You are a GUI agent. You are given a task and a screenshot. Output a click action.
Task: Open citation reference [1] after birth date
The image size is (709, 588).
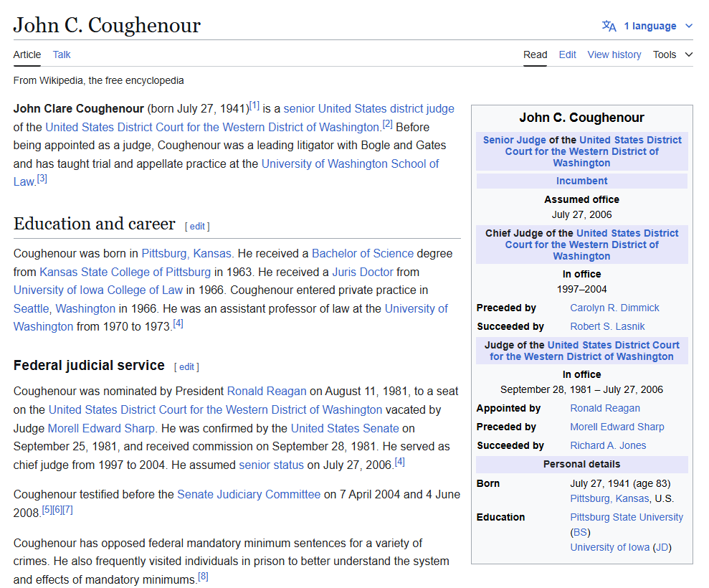coord(254,106)
